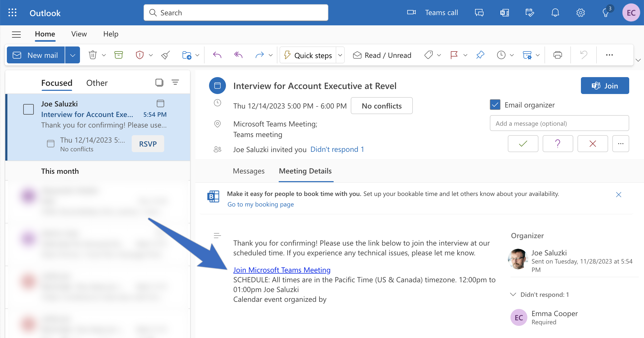This screenshot has width=644, height=338.
Task: Click the Add a message field
Action: coord(559,123)
